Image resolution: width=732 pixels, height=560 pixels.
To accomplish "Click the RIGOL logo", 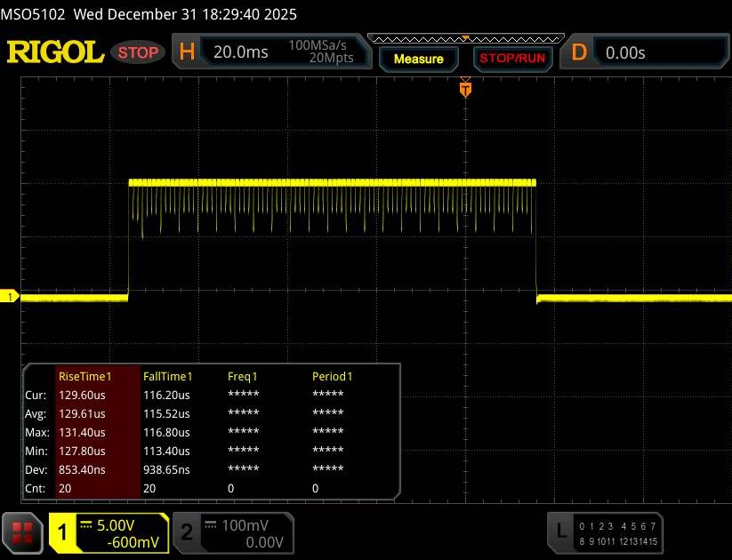I will click(55, 52).
